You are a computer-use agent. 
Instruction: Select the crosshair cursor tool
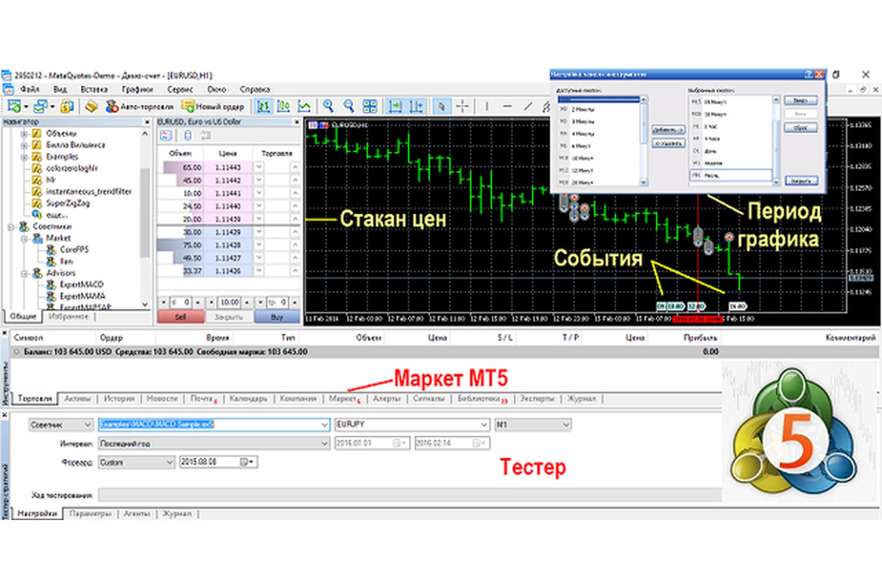[x=462, y=107]
